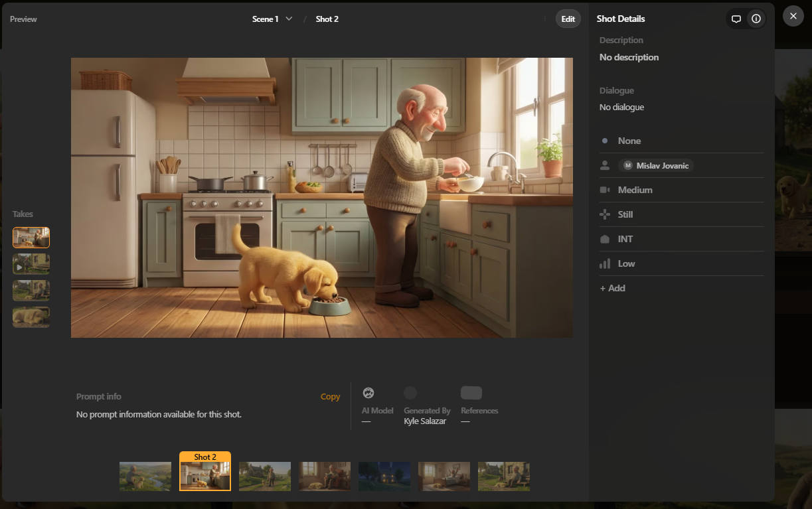The width and height of the screenshot is (812, 509).
Task: Click the Low intensity bars icon
Action: pyautogui.click(x=605, y=263)
